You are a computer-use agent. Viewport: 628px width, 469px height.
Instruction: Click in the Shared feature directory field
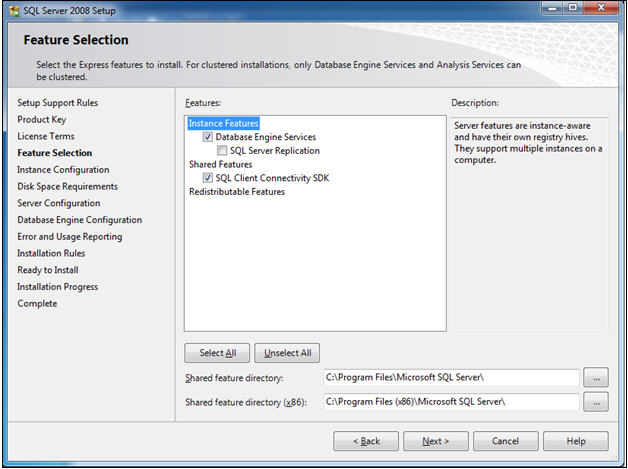pyautogui.click(x=450, y=378)
